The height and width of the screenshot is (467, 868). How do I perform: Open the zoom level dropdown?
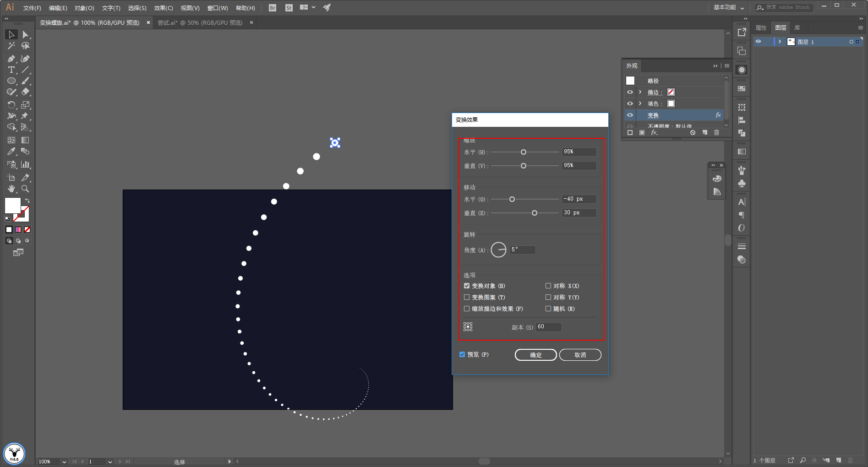[x=64, y=462]
